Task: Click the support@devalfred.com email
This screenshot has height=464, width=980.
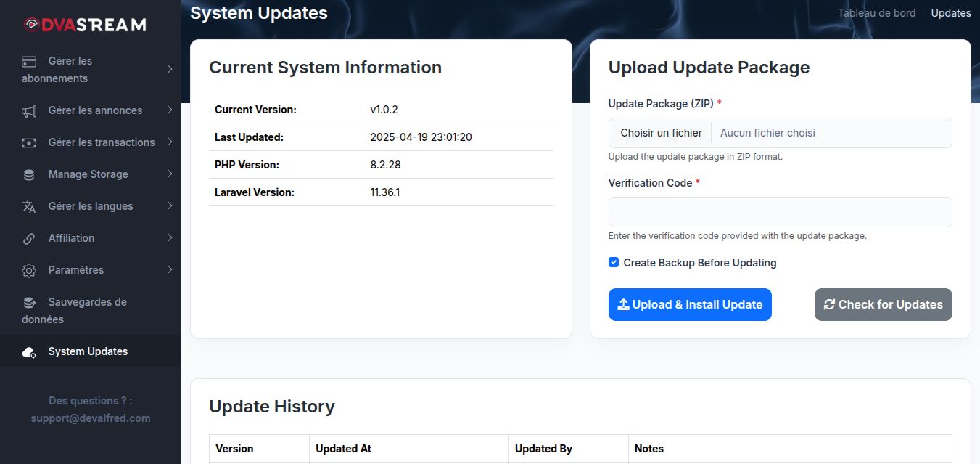Action: [91, 418]
